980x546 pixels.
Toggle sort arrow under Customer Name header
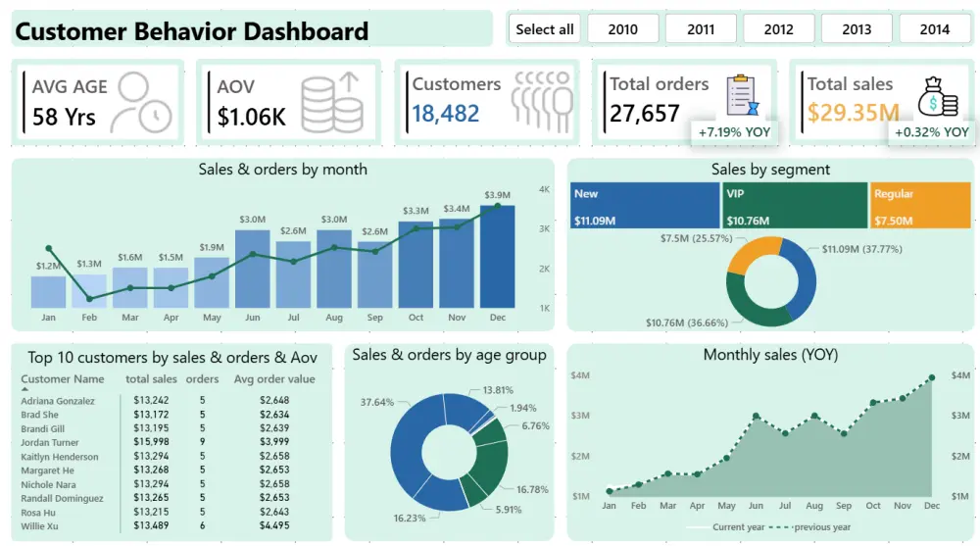(x=25, y=389)
